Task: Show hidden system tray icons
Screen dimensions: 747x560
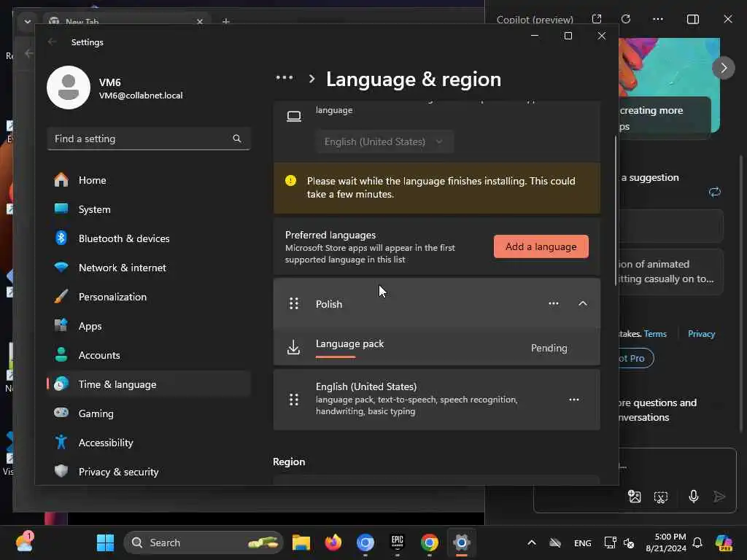Action: [532, 542]
